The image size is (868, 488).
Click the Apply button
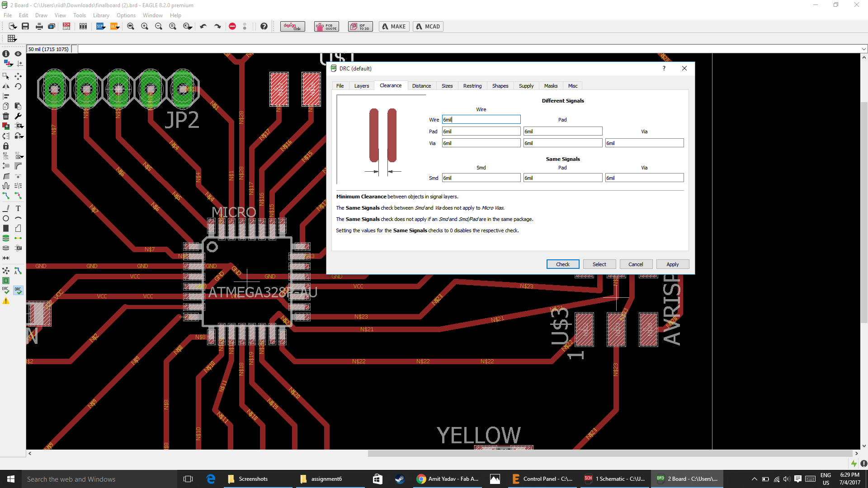(673, 264)
